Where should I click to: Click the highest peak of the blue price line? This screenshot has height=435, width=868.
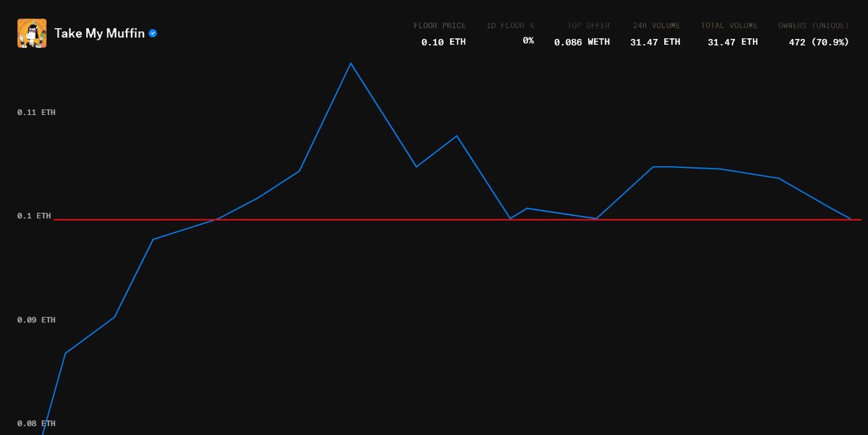point(351,64)
